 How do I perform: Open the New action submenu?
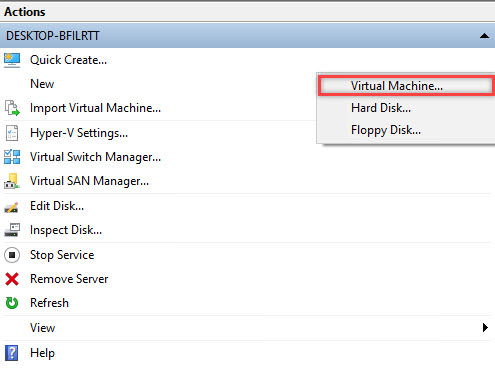42,84
